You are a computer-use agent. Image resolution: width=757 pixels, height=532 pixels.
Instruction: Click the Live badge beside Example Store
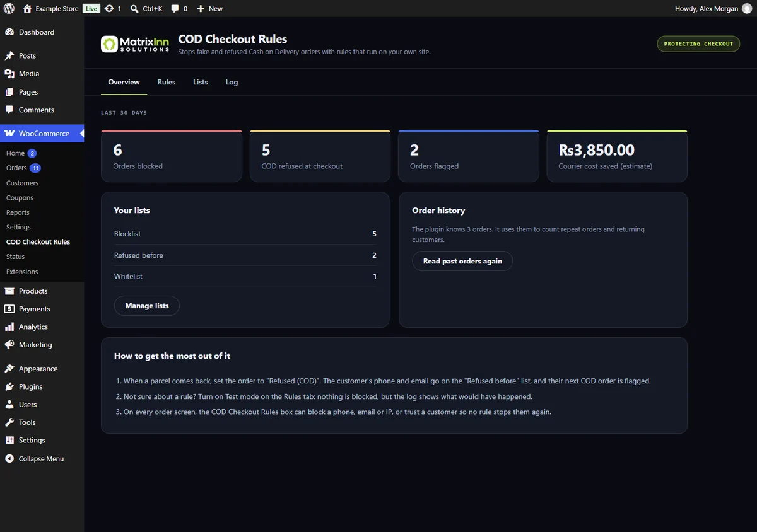91,9
